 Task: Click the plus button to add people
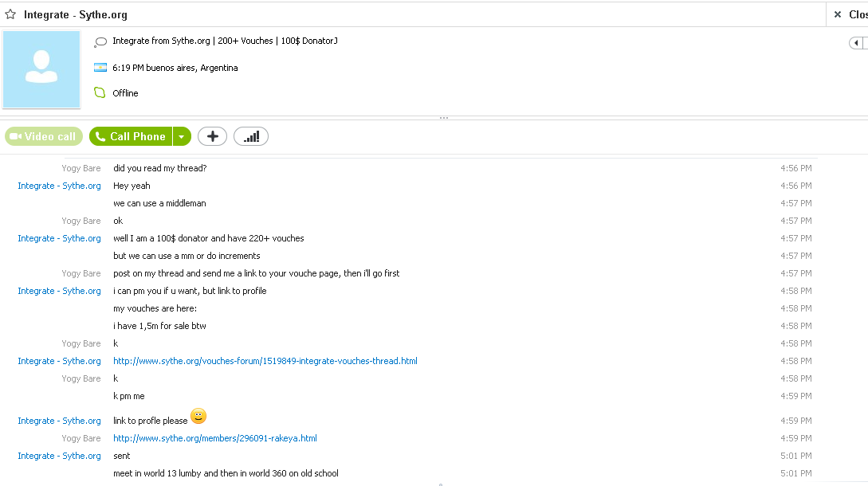(x=213, y=136)
